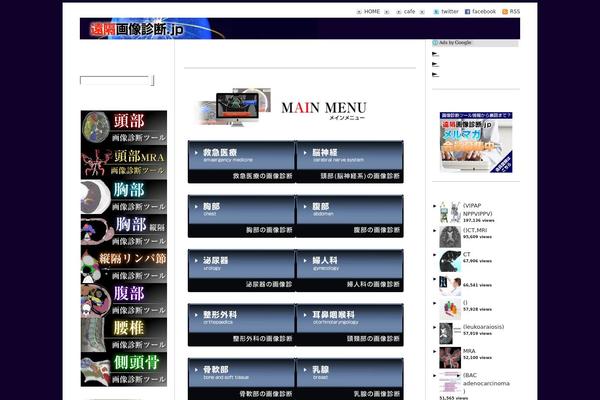Open the HOME link in top navigation
Screen dimensions: 600x400
tap(372, 11)
